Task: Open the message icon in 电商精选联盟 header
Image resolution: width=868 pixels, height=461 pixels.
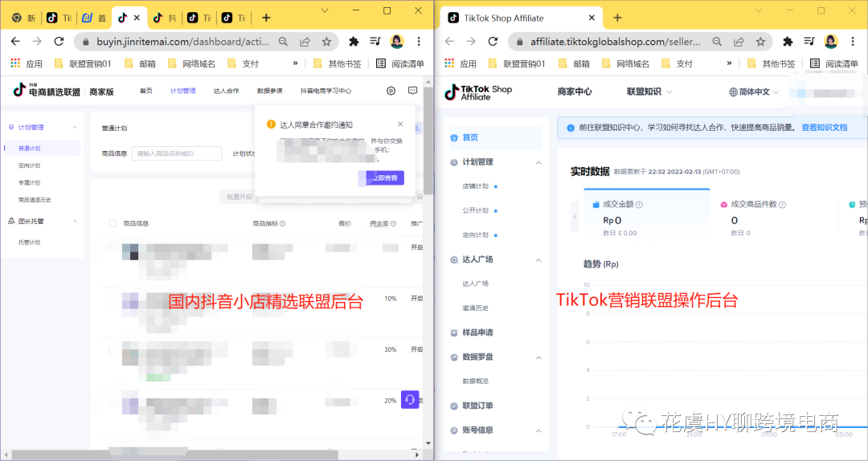Action: 412,91
